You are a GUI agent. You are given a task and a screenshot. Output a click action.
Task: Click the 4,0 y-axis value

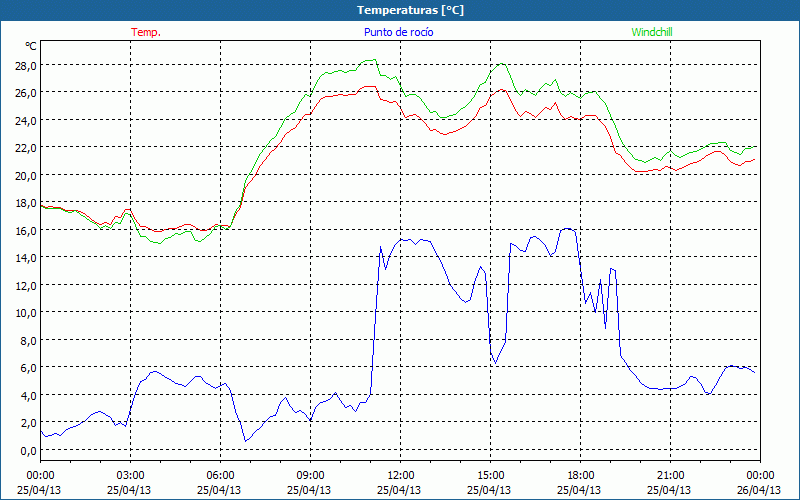pos(29,395)
